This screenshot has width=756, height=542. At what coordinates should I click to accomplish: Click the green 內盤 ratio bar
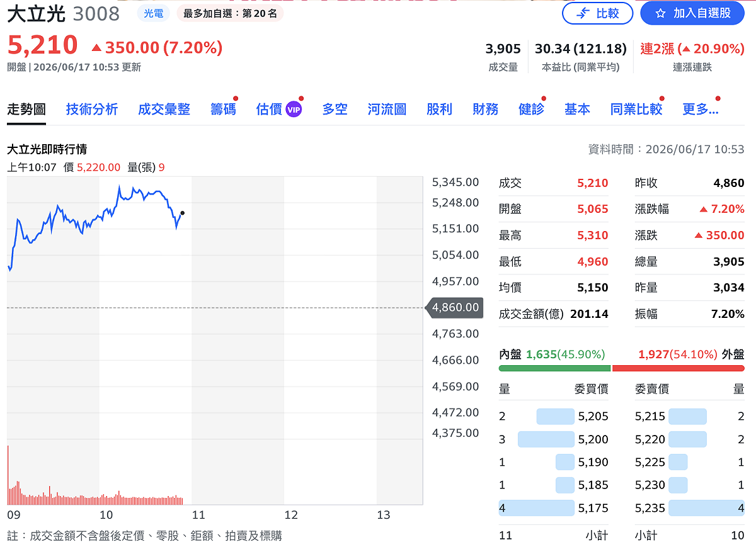click(x=555, y=368)
